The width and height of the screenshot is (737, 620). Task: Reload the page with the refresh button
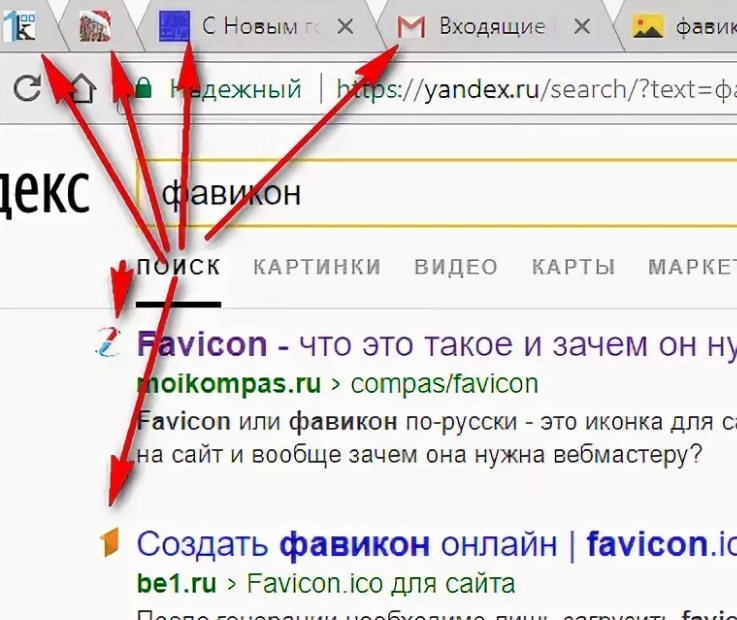click(27, 88)
